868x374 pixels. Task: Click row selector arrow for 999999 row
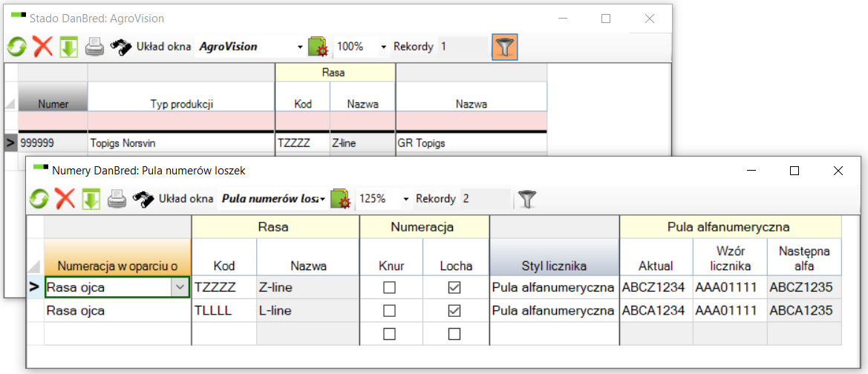10,142
